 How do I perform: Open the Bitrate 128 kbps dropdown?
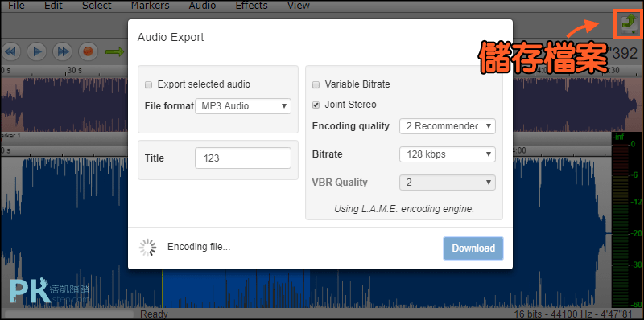click(x=448, y=154)
